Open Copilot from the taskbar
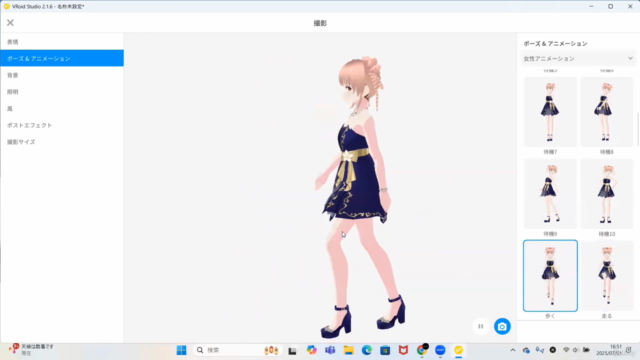Image resolution: width=640 pixels, height=360 pixels. (x=311, y=350)
